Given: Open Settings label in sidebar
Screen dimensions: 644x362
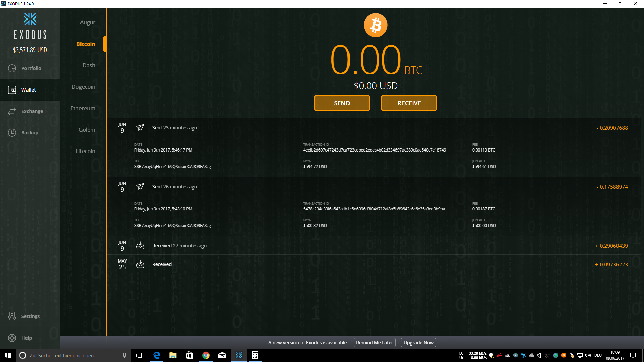Looking at the screenshot, I should point(31,316).
